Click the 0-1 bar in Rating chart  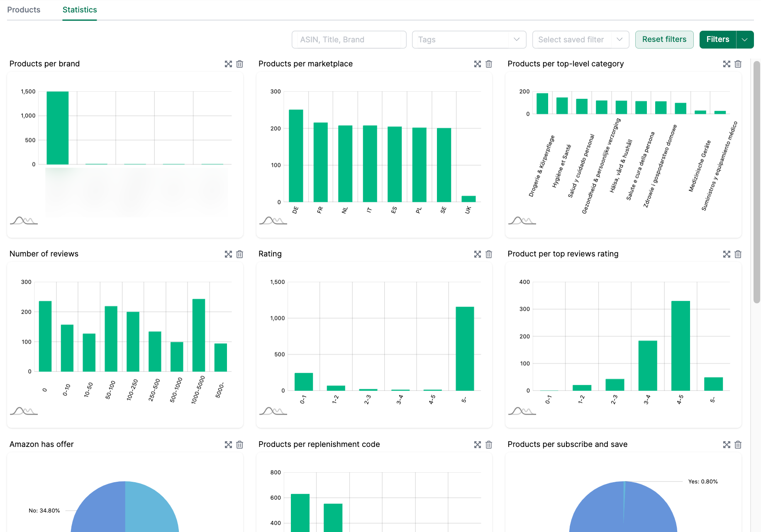pyautogui.click(x=304, y=382)
